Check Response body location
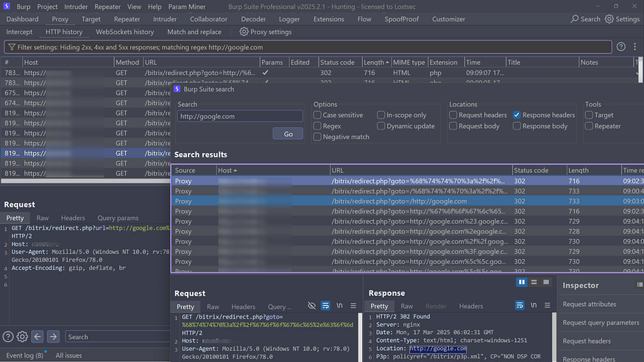Screen dimensions: 644x362 click(x=517, y=126)
